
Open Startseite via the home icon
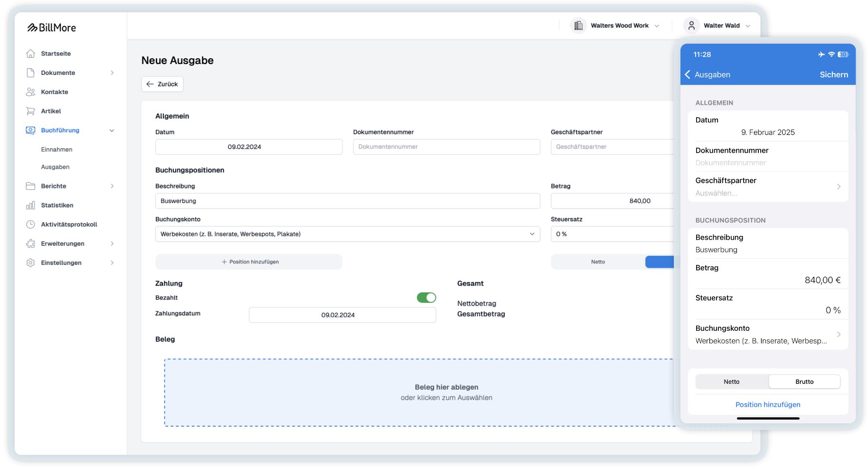pyautogui.click(x=30, y=54)
